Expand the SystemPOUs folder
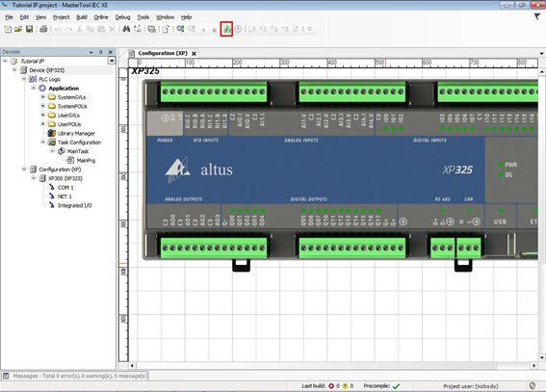 point(42,106)
